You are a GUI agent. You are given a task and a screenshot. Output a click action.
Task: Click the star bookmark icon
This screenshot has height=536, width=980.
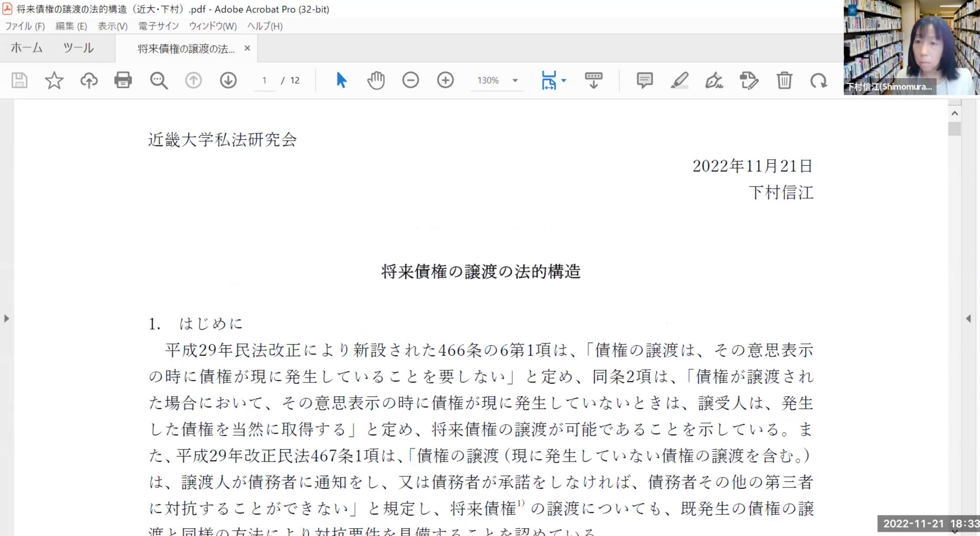(x=54, y=81)
